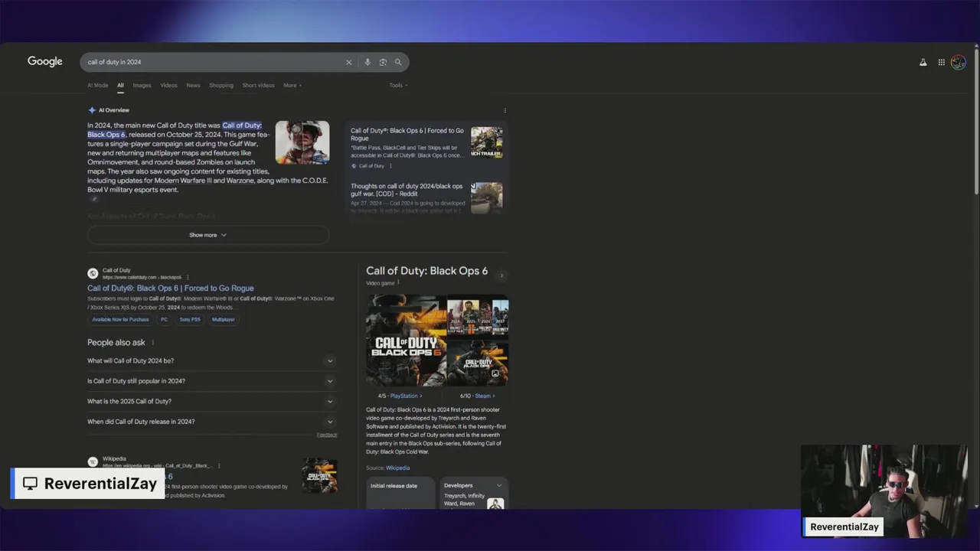Screen dimensions: 980x551
Task: Open the Tools dropdown
Action: 398,85
